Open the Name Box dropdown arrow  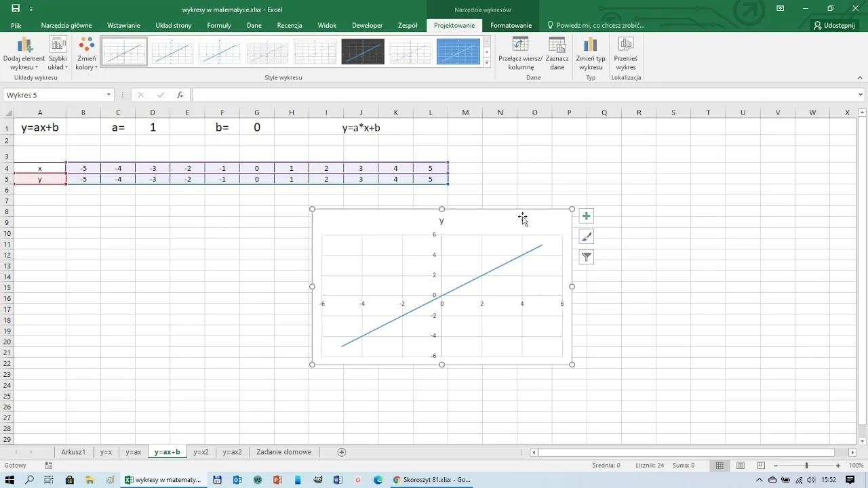(x=108, y=95)
